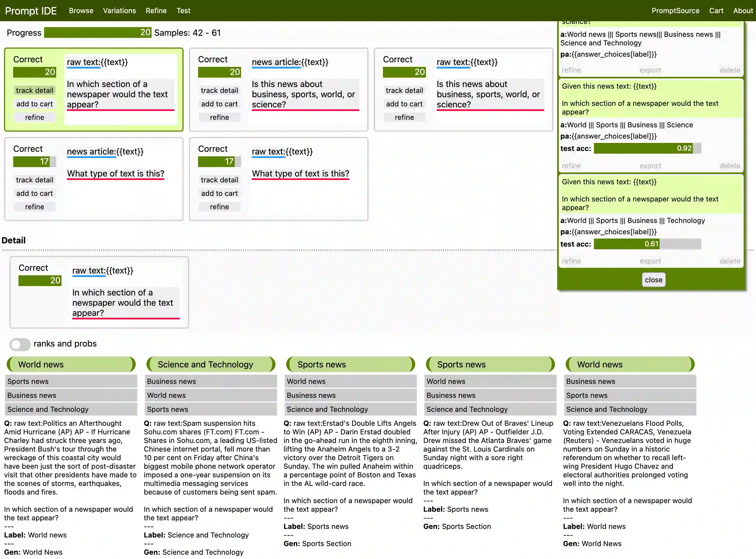The width and height of the screenshot is (756, 559).
Task: Refine the 'What type of text' raw text card
Action: point(219,207)
